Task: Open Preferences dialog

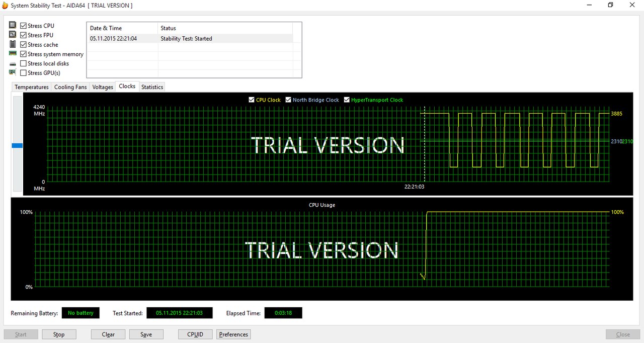Action: (233, 334)
